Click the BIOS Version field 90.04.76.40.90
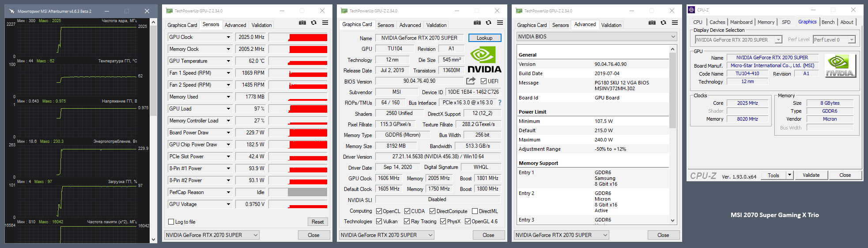This screenshot has width=868, height=248. (419, 81)
